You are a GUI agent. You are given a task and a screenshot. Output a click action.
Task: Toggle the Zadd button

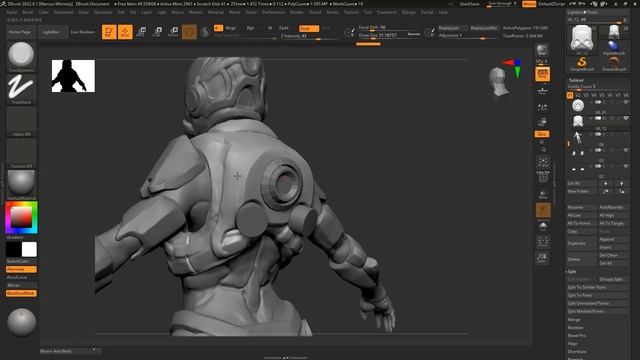click(x=283, y=28)
